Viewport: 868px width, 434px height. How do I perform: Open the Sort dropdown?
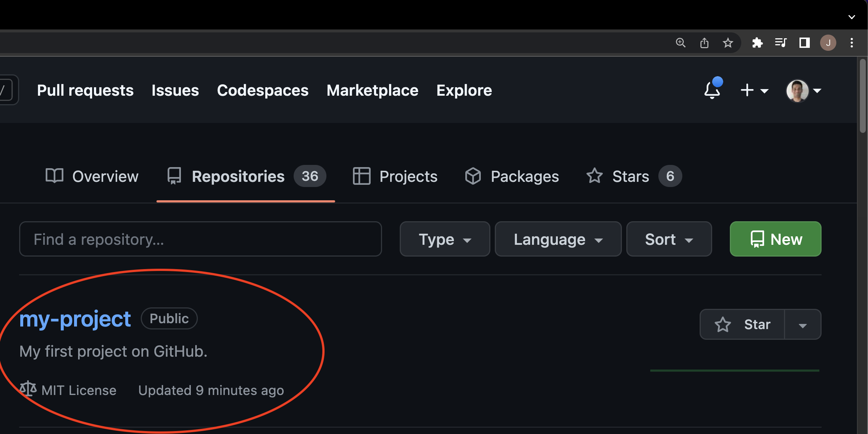(x=669, y=239)
